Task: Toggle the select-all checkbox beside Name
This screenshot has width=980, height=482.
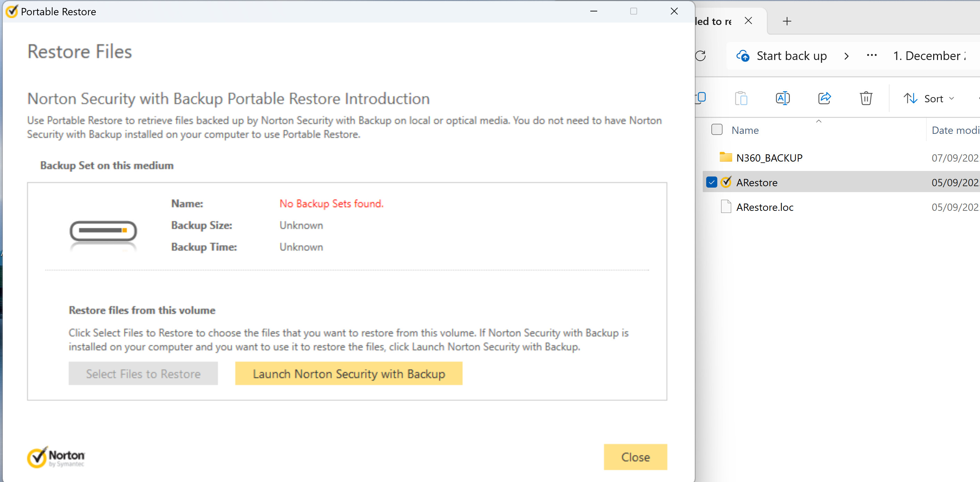Action: (x=717, y=130)
